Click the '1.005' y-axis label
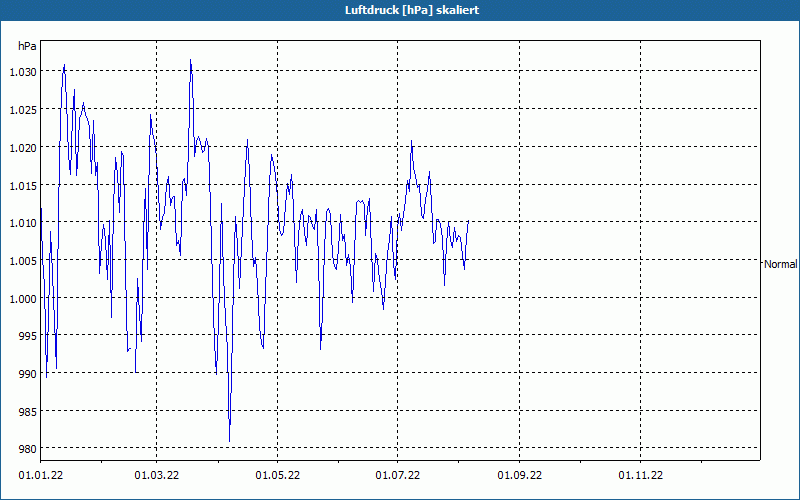This screenshot has width=800, height=500. pos(23,261)
